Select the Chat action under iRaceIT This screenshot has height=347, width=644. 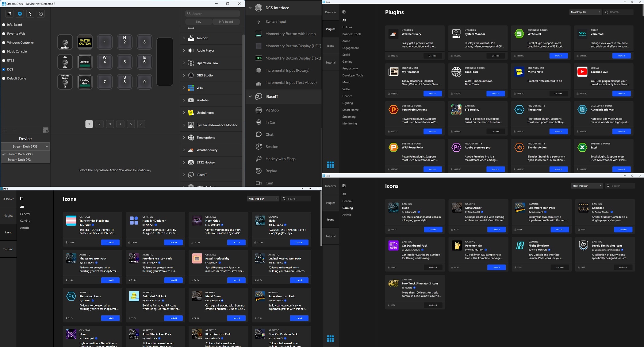click(x=269, y=135)
